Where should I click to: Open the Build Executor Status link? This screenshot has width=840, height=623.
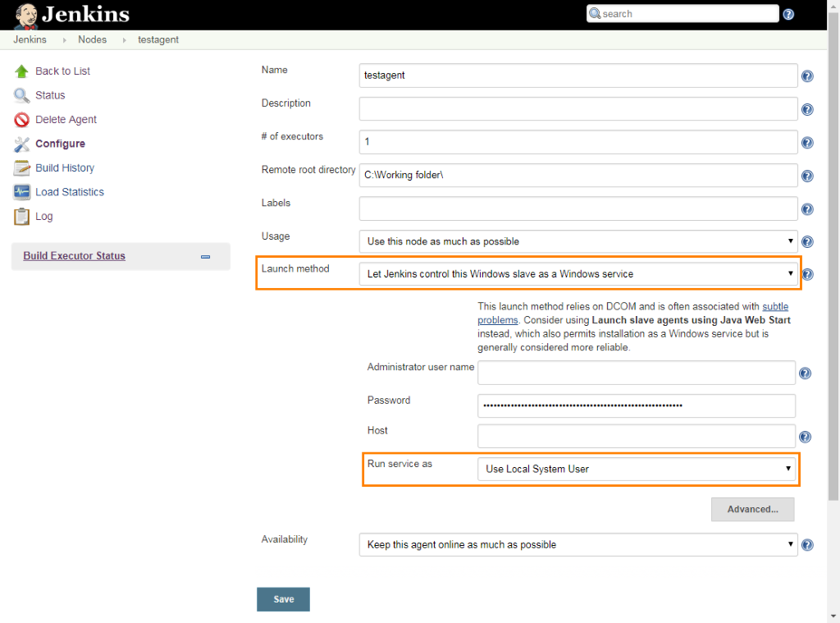coord(75,256)
